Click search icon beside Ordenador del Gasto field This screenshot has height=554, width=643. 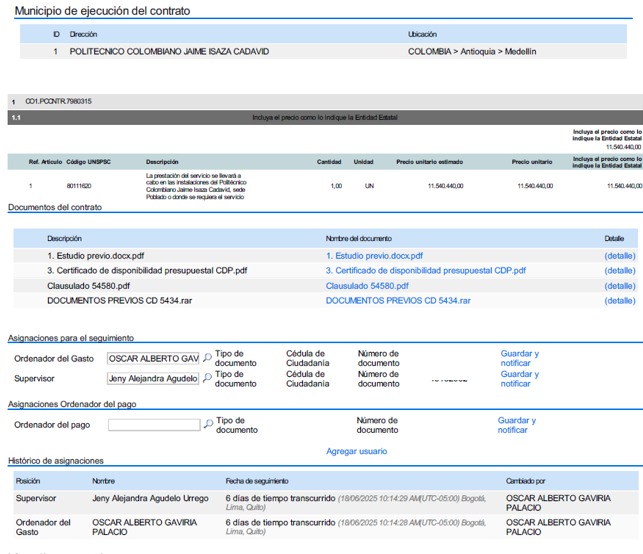[208, 358]
